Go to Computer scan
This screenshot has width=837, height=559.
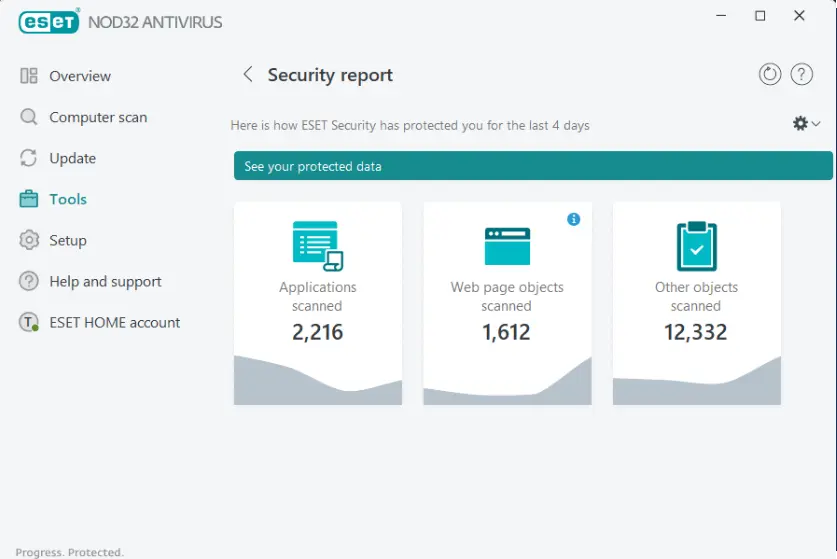97,117
